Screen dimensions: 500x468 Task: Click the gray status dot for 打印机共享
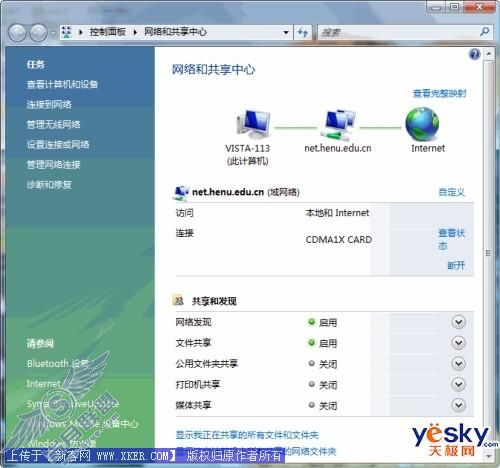[311, 384]
